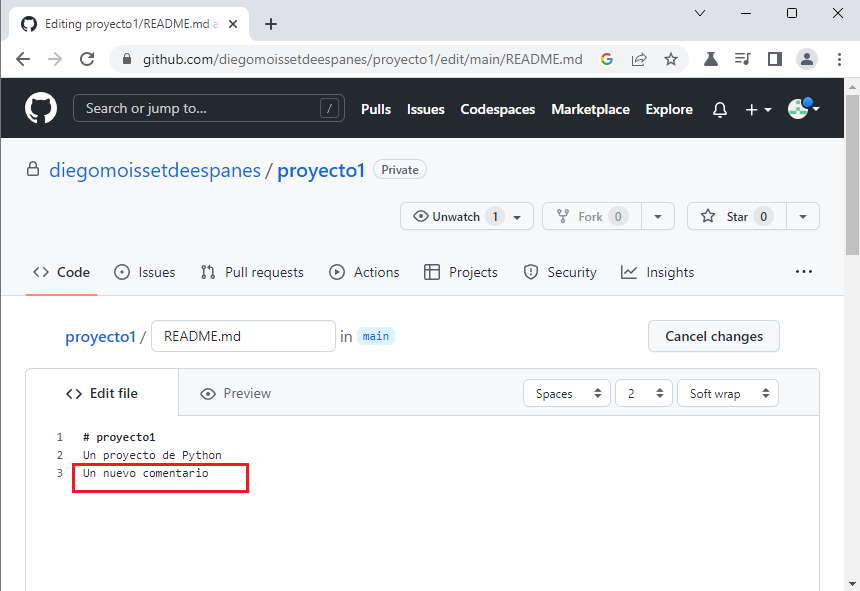Open Issues in the top header
This screenshot has width=860, height=591.
(x=426, y=110)
